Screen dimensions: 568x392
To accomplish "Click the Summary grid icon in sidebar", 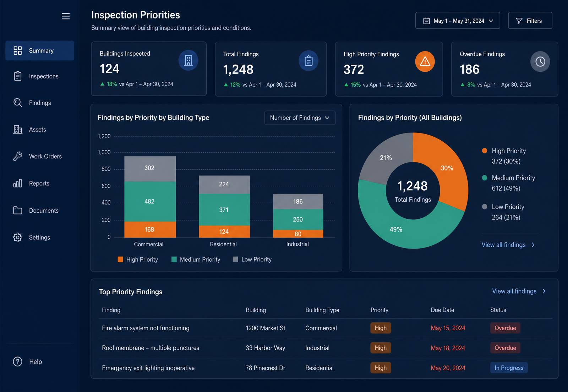I will (x=18, y=50).
